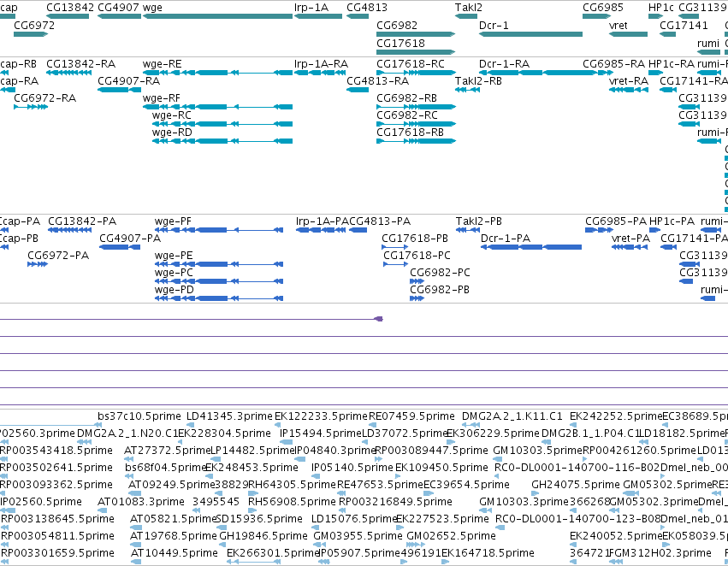Open the wge-RC transcript label

point(171,115)
